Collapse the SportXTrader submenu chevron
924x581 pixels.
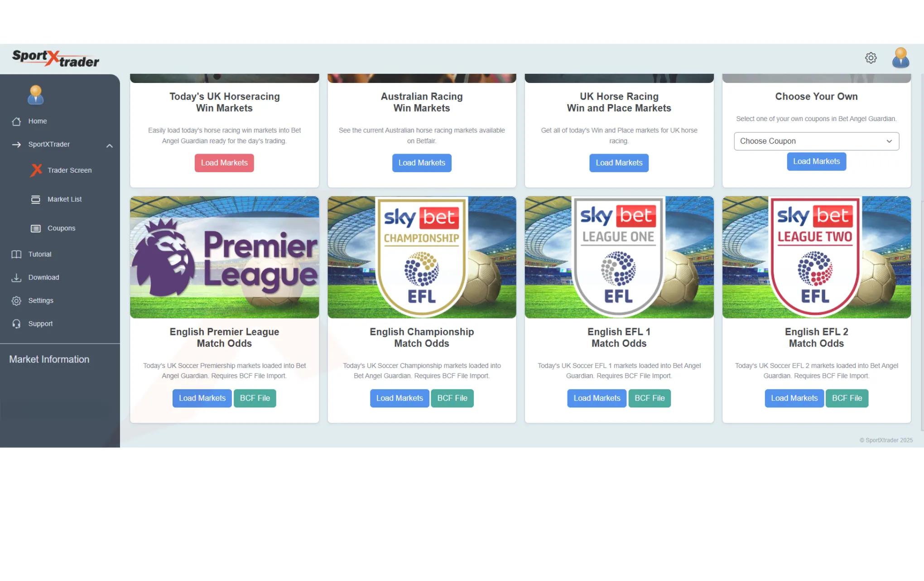[x=109, y=145]
